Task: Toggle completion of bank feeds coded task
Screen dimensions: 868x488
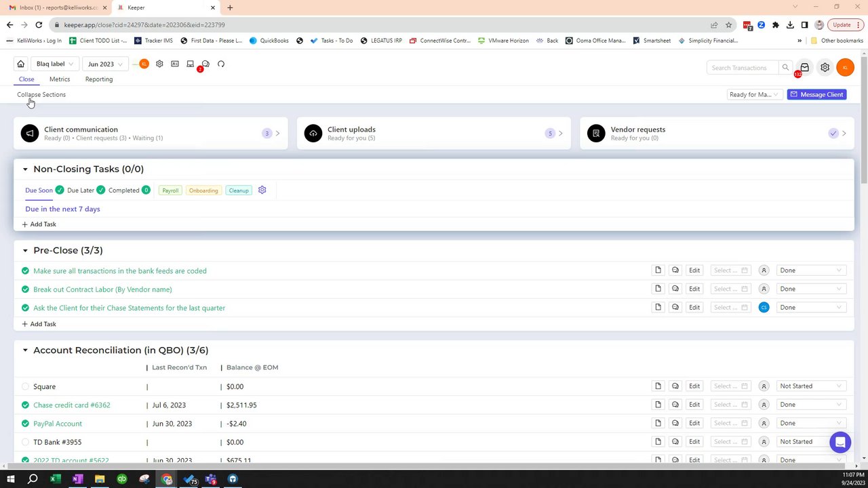Action: 25,271
